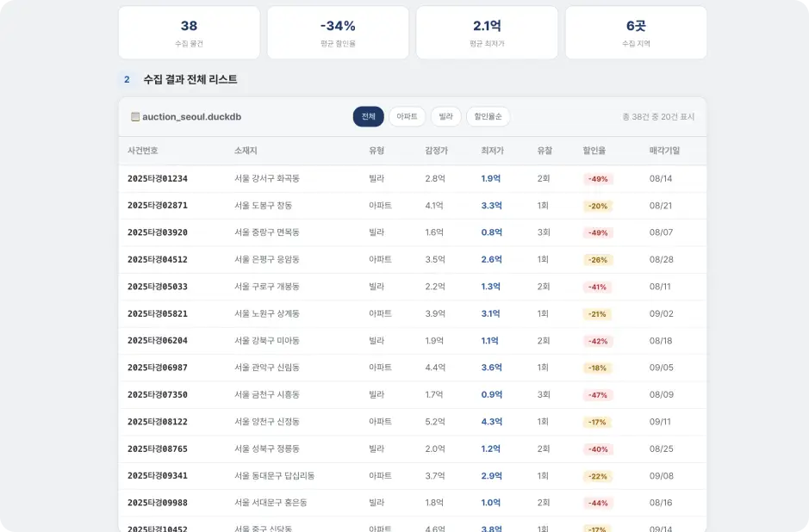The image size is (809, 532).
Task: Click address 서울 노원구 상계동
Action: 267,313
